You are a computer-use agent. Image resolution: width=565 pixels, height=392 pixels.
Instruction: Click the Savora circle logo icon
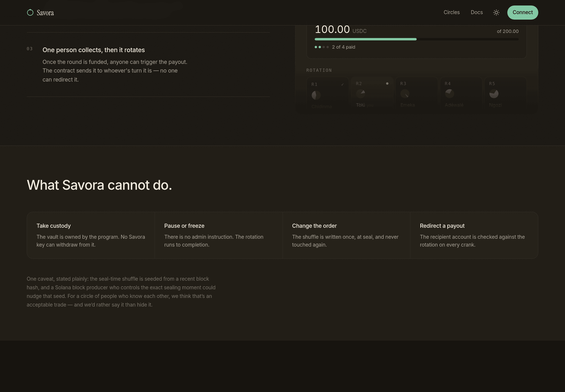pos(30,13)
